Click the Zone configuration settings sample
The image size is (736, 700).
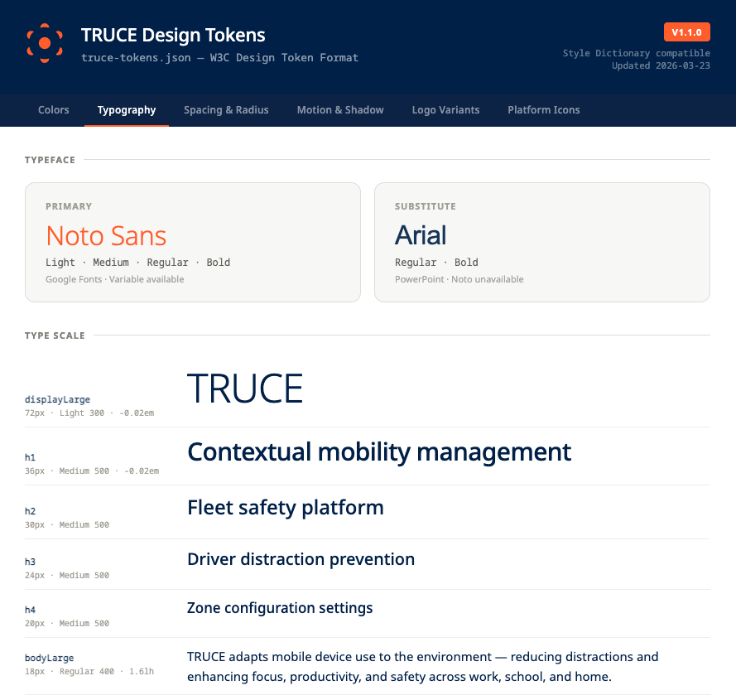point(280,608)
